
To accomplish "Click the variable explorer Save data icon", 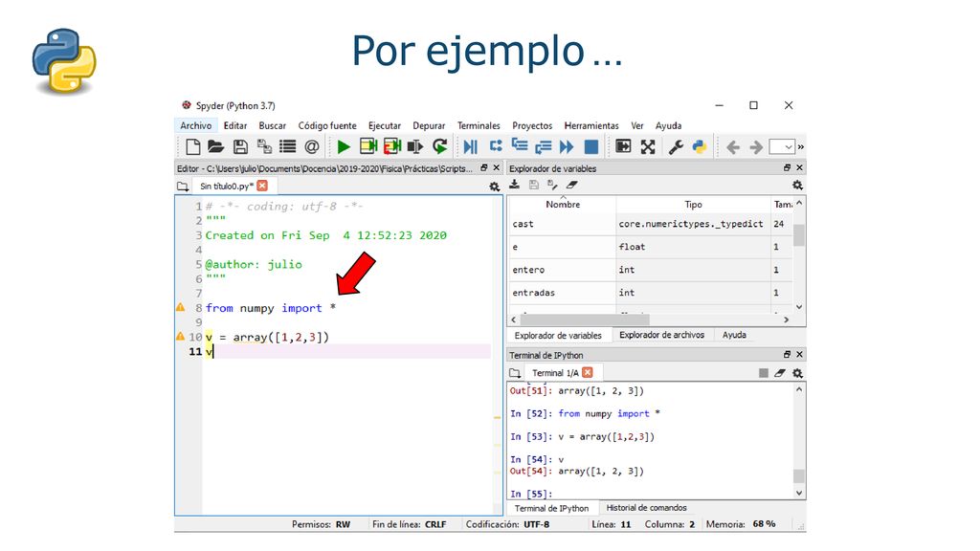I will pos(533,185).
